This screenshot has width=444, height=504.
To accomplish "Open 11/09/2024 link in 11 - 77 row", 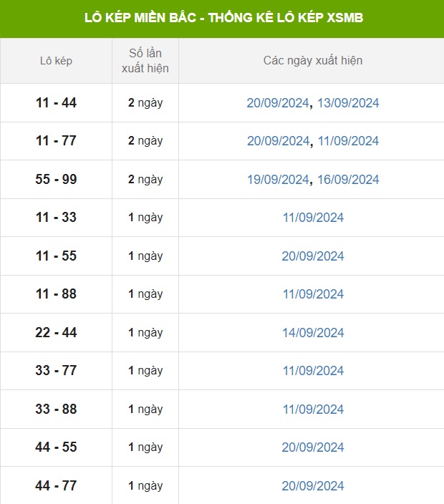I will point(348,141).
